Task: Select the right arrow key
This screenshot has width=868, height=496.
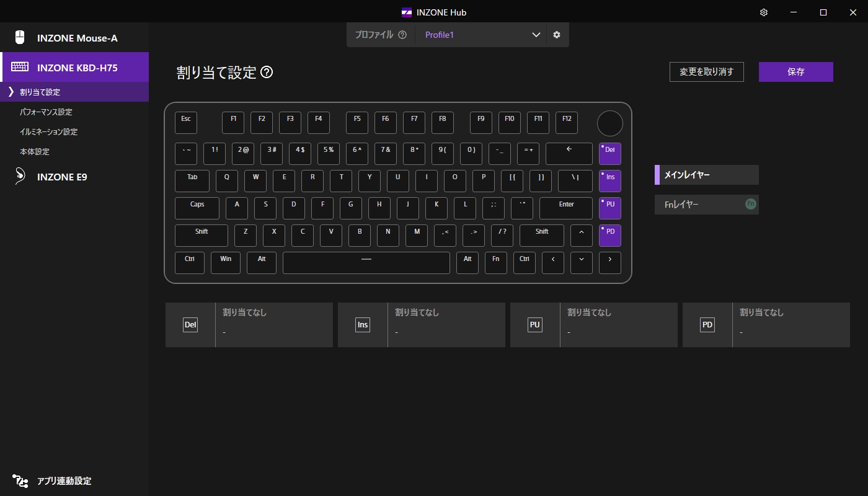Action: point(610,263)
